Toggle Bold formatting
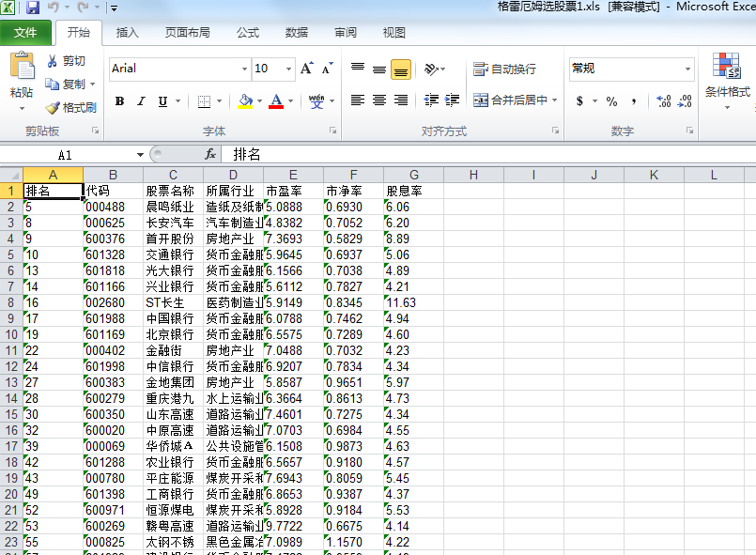The height and width of the screenshot is (555, 756). click(119, 101)
